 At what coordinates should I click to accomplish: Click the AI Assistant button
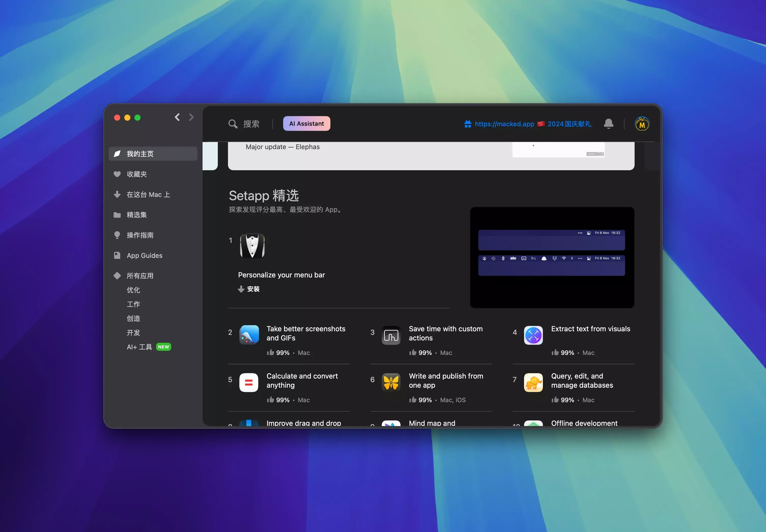click(307, 124)
